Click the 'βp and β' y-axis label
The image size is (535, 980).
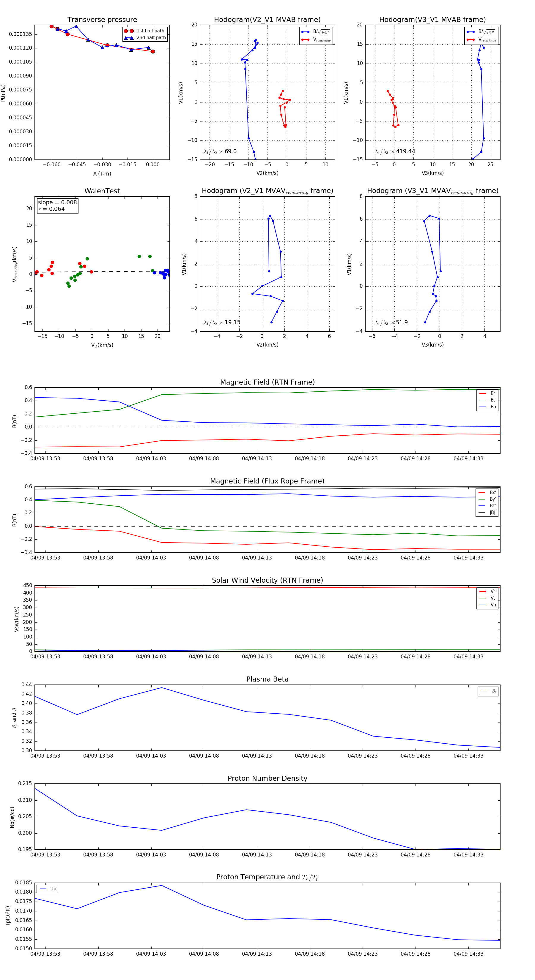pos(14,718)
